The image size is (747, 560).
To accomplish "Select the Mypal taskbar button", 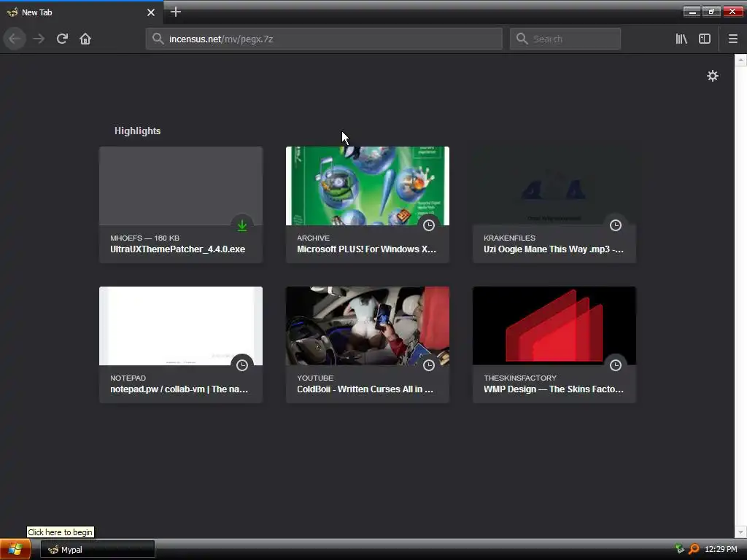I will click(97, 550).
